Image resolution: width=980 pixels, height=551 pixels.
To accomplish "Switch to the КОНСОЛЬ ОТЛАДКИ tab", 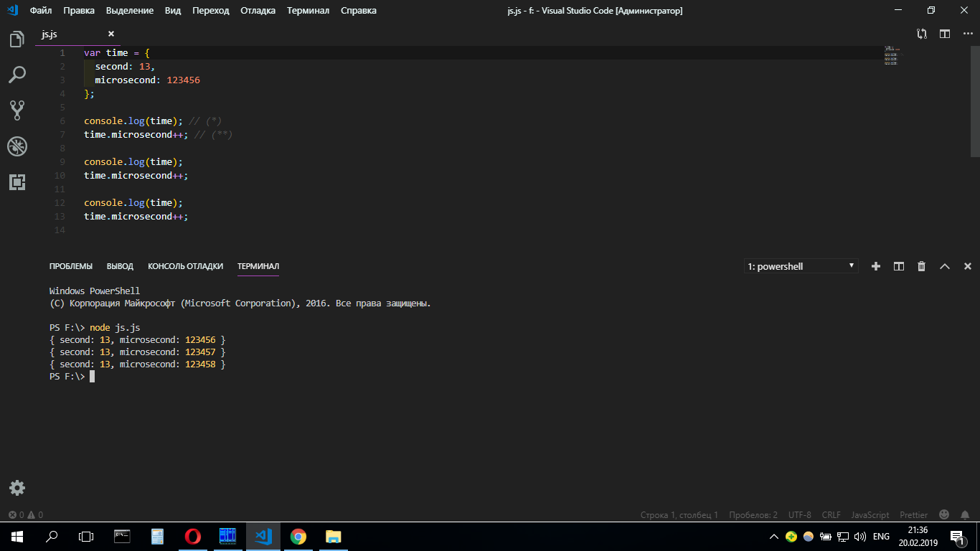I will point(185,266).
